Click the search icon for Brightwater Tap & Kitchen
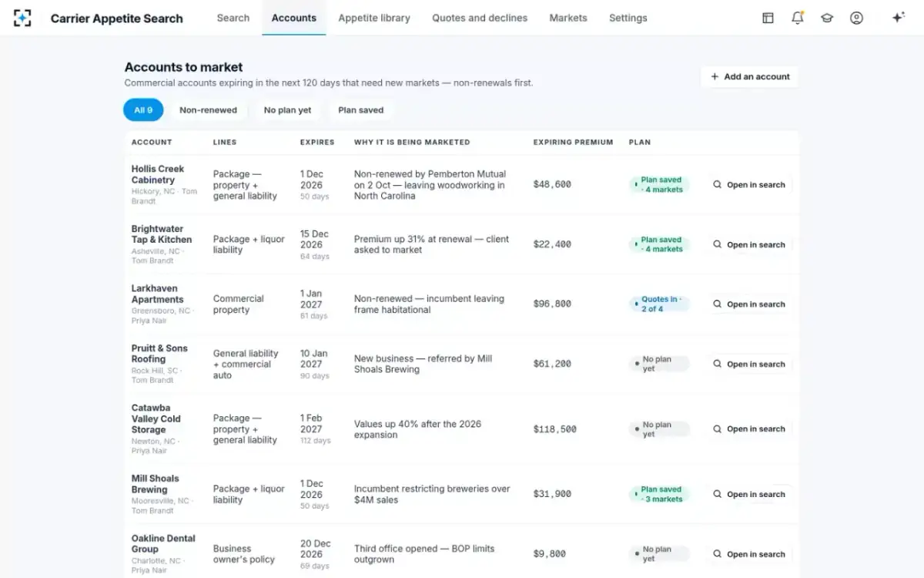The image size is (924, 578). click(717, 244)
